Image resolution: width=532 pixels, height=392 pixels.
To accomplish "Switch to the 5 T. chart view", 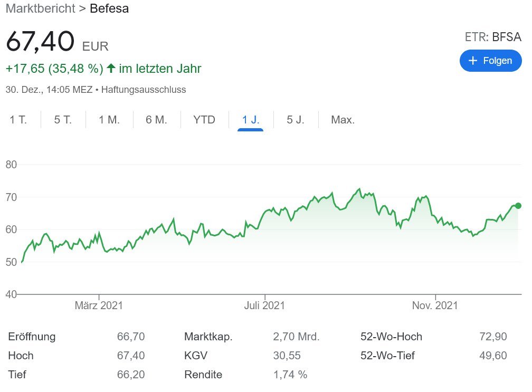I will [x=62, y=120].
